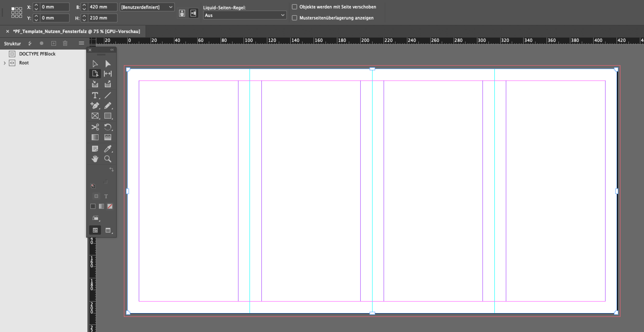Screen dimensions: 644x332
Task: Select the Type tool
Action: (x=95, y=95)
